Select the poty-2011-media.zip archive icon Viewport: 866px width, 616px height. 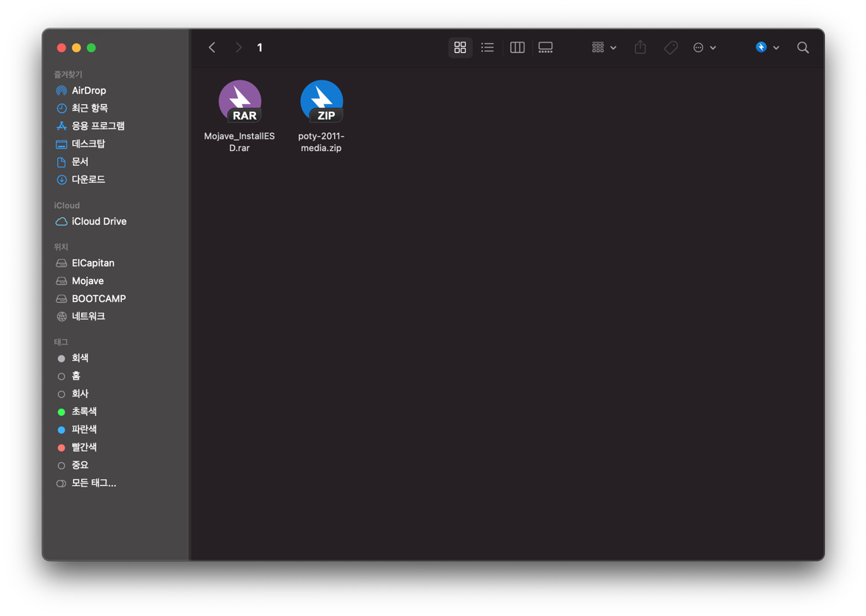pyautogui.click(x=321, y=102)
